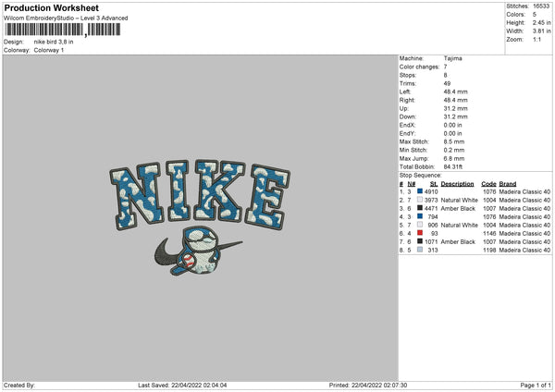Click the NIKE lettering embroidery preview
Screen dimensions: 555x392
point(200,195)
